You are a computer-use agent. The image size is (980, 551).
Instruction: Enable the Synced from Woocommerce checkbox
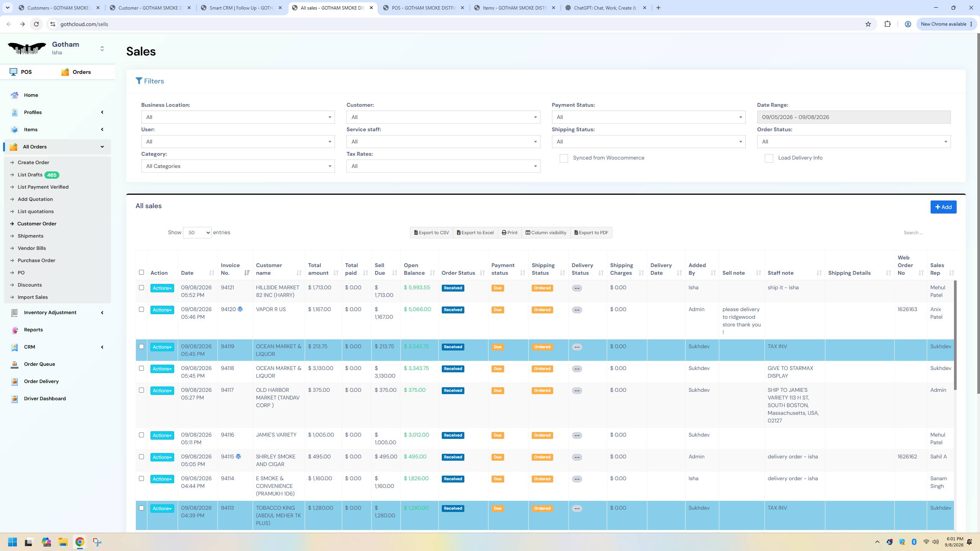pyautogui.click(x=563, y=158)
